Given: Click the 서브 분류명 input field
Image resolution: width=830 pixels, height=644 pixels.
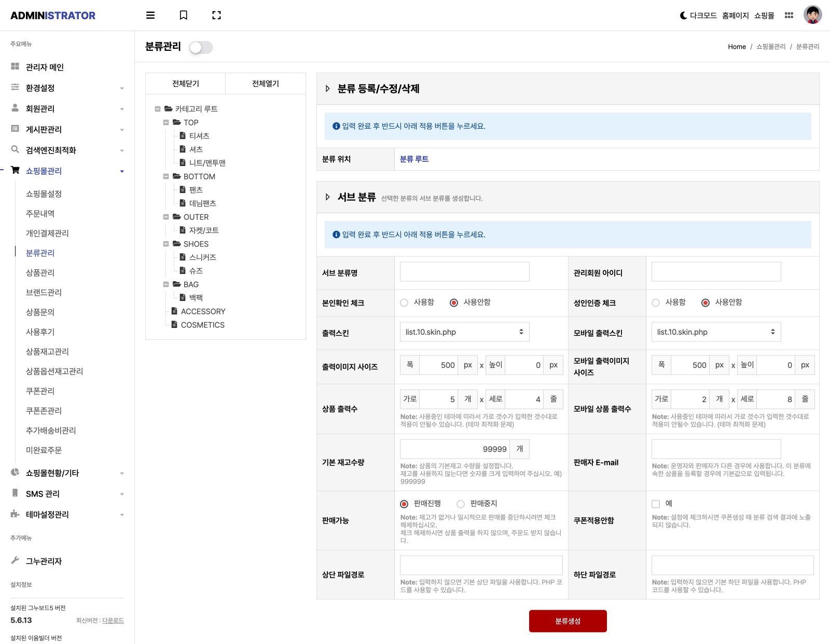Looking at the screenshot, I should (x=465, y=272).
